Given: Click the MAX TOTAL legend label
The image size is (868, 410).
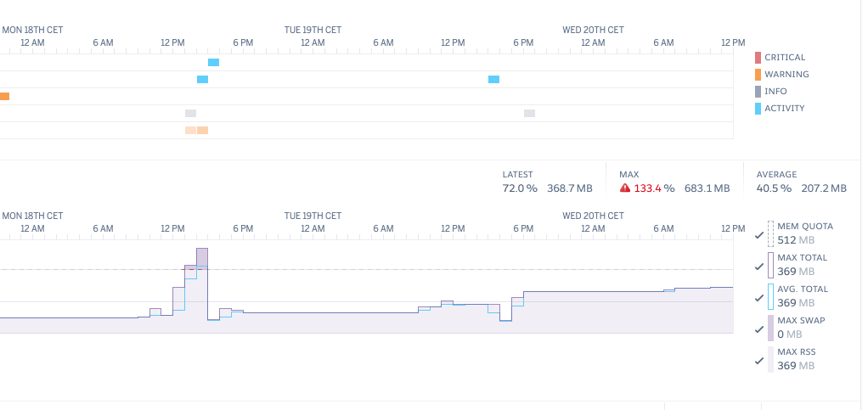Looking at the screenshot, I should 802,258.
